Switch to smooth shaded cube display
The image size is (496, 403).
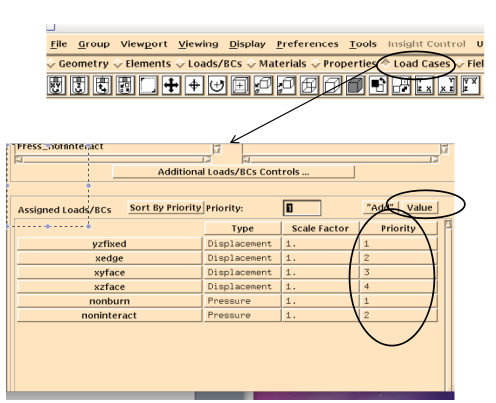click(355, 85)
